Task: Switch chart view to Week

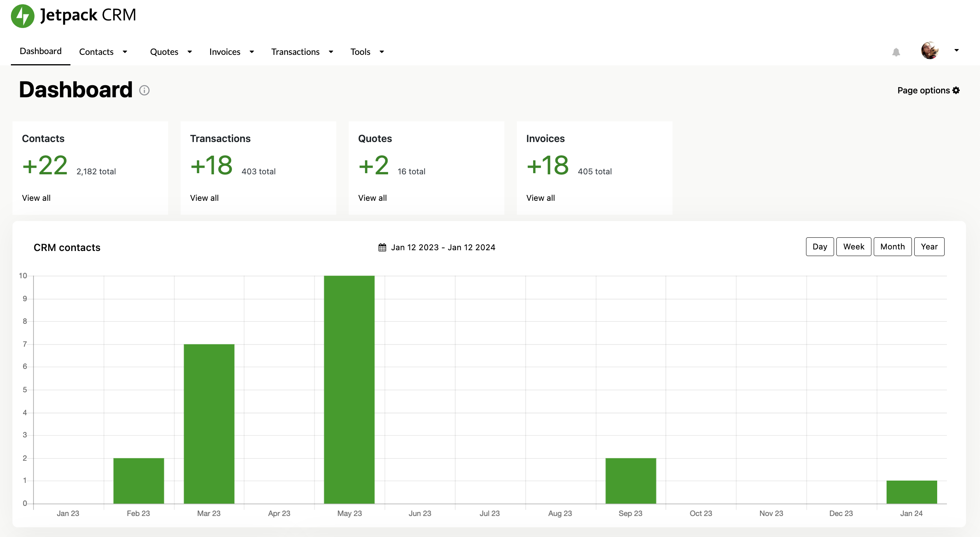Action: tap(854, 246)
